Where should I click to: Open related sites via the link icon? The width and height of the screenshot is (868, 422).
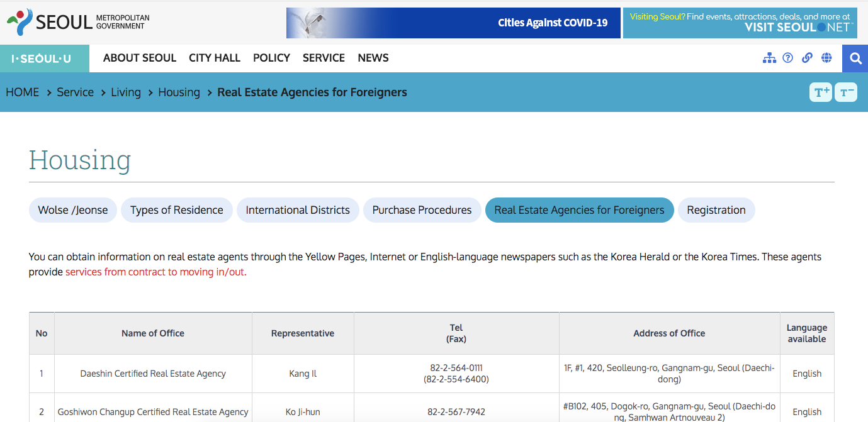coord(807,58)
